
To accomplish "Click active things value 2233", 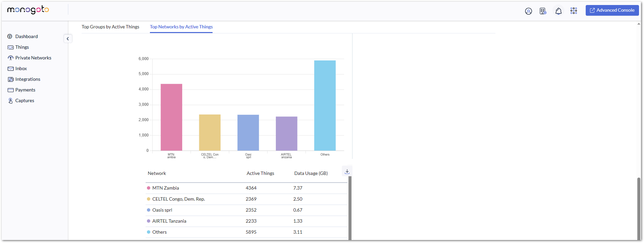I will click(x=251, y=221).
